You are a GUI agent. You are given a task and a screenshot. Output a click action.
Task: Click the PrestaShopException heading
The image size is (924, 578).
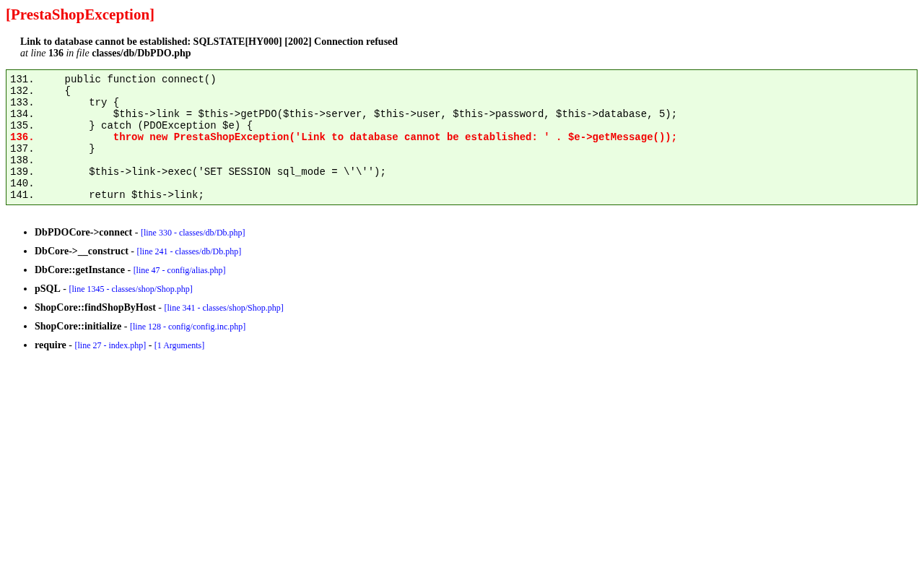[80, 14]
